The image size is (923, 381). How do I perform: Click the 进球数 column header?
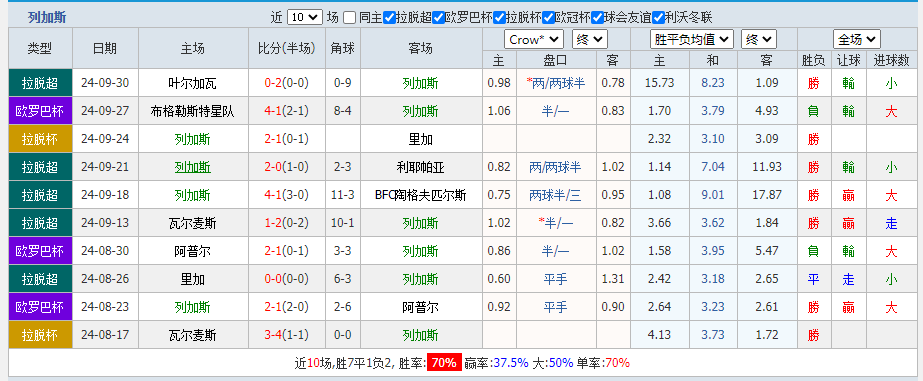click(891, 60)
